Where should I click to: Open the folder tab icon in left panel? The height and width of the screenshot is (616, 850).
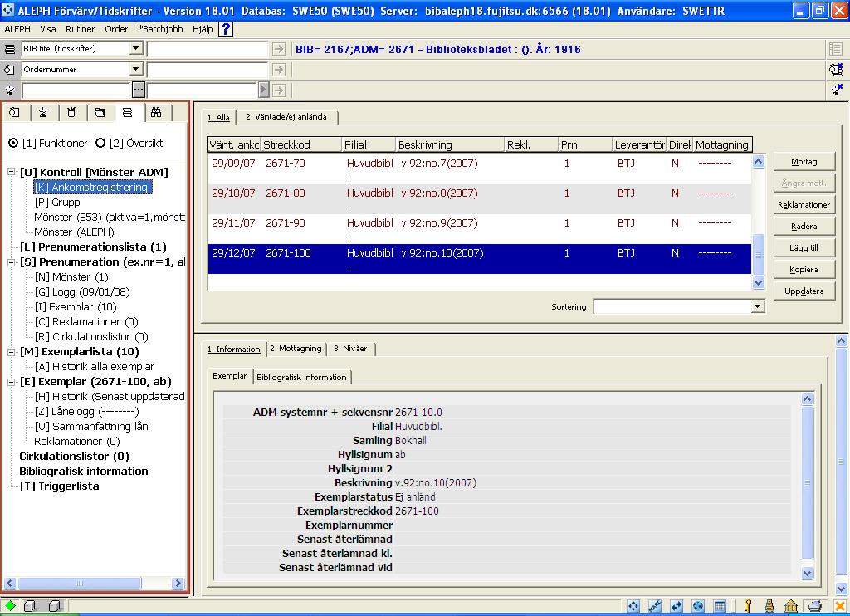coord(100,112)
